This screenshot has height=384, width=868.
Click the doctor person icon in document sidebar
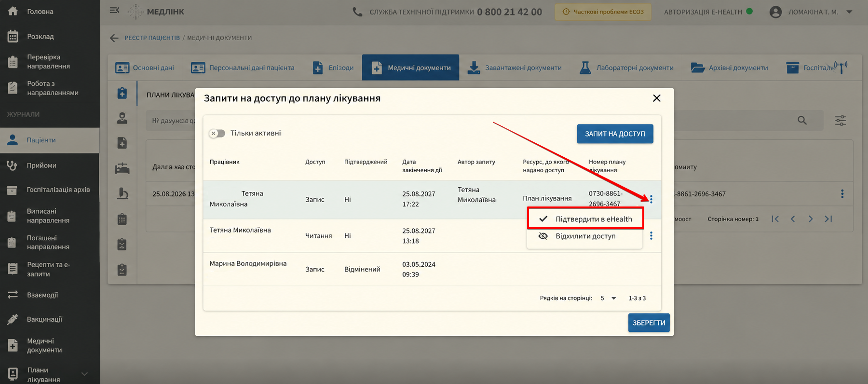tap(122, 118)
